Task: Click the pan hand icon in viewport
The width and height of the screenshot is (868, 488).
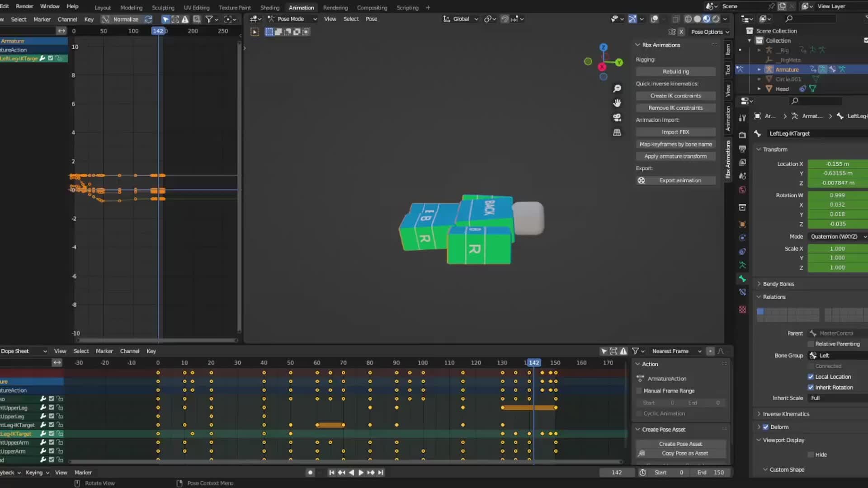Action: (x=617, y=103)
